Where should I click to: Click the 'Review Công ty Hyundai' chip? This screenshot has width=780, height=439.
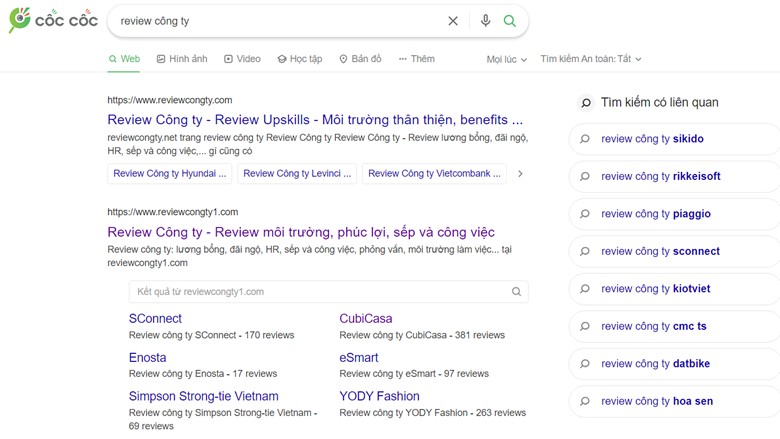pyautogui.click(x=170, y=174)
